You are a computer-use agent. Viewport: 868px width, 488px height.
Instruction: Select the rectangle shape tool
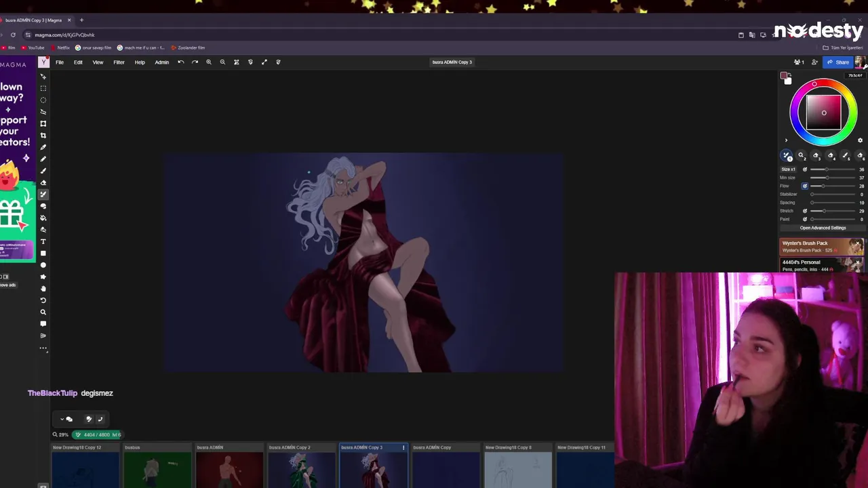(x=43, y=253)
